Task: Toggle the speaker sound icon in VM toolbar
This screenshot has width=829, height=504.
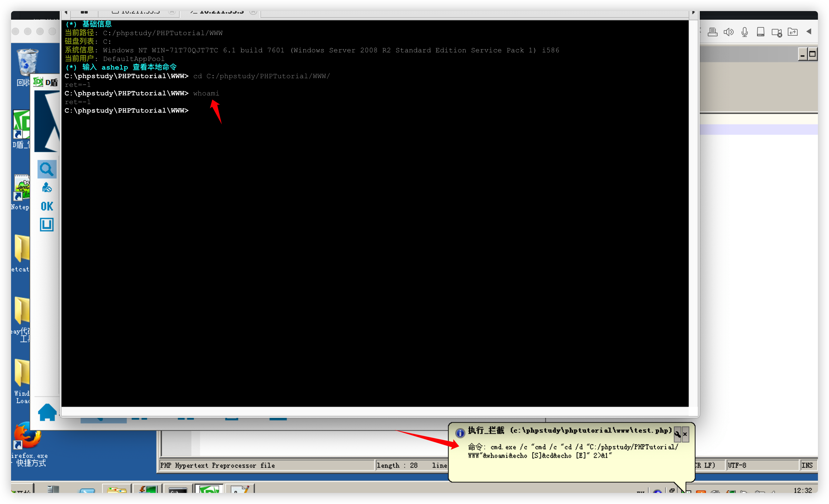Action: [x=728, y=32]
